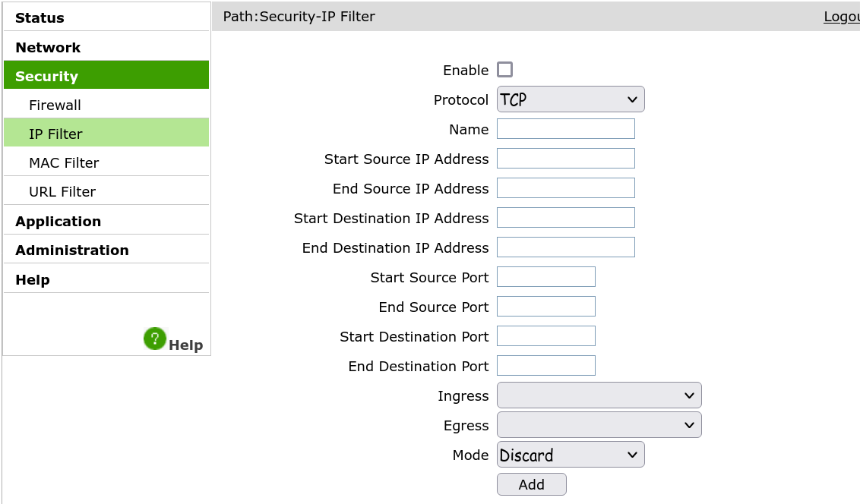Click the green Help question mark icon
This screenshot has height=504, width=860.
[x=155, y=339]
